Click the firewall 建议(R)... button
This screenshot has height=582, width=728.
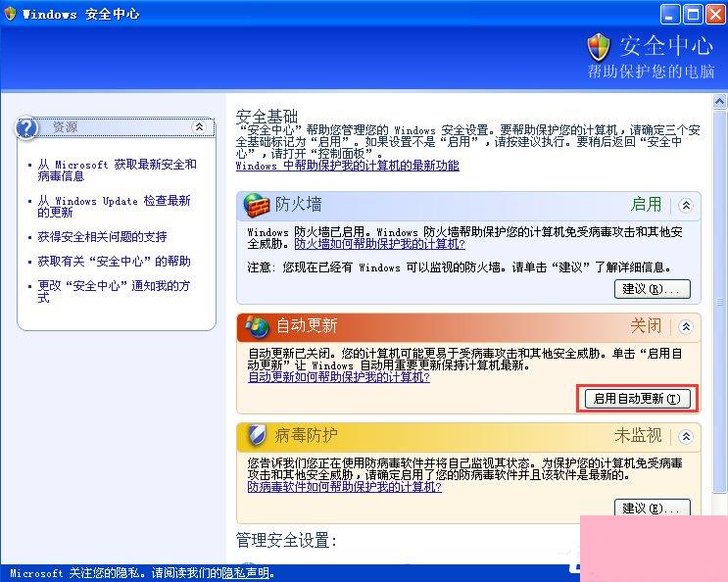(x=652, y=289)
